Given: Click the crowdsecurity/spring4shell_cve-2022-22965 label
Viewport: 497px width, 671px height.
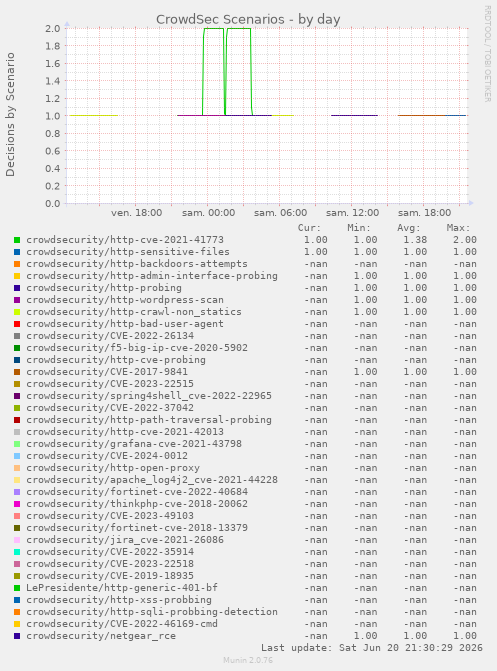Looking at the screenshot, I should click(149, 396).
